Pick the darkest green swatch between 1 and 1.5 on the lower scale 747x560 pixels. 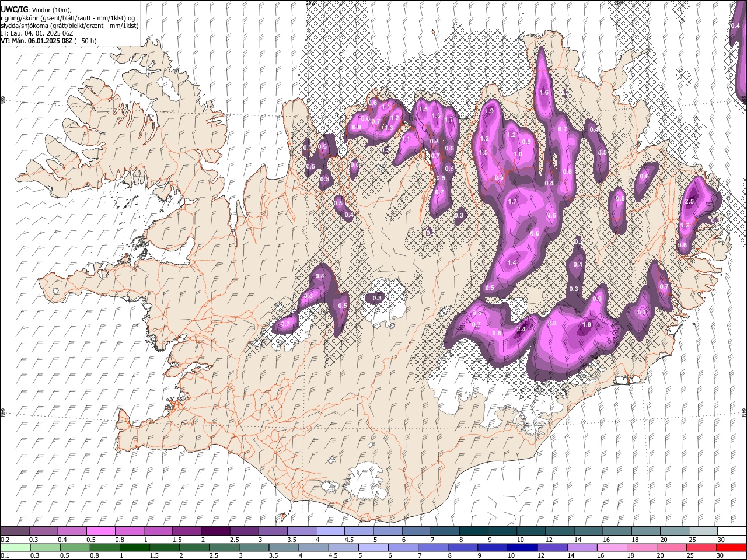(x=134, y=547)
